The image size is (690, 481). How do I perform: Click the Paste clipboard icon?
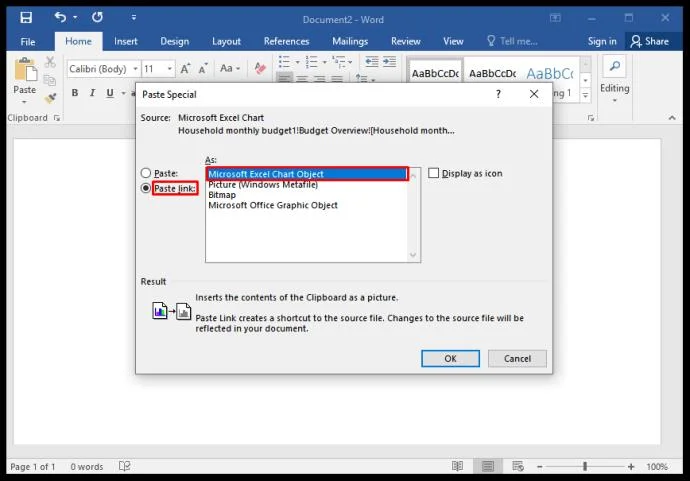coord(26,70)
